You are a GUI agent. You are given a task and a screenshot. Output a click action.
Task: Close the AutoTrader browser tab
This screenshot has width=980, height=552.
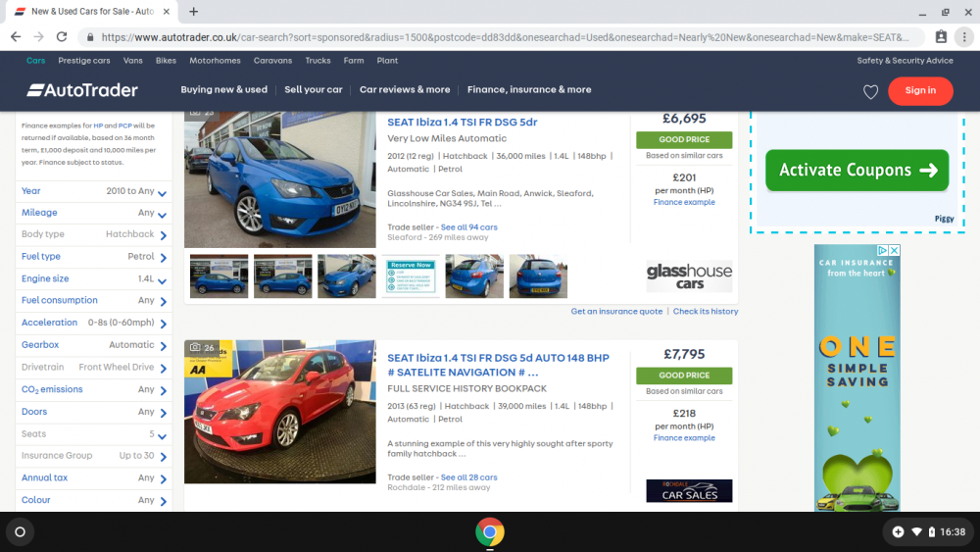point(167,11)
